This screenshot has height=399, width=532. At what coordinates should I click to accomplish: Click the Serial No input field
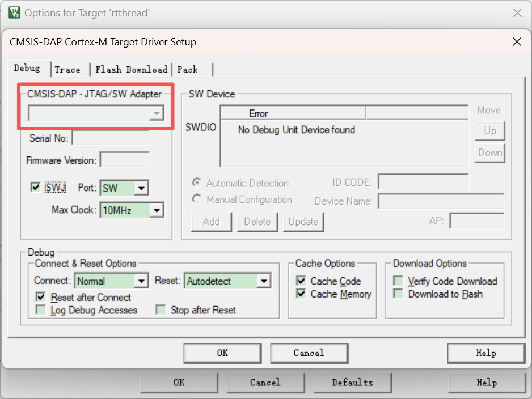click(111, 138)
